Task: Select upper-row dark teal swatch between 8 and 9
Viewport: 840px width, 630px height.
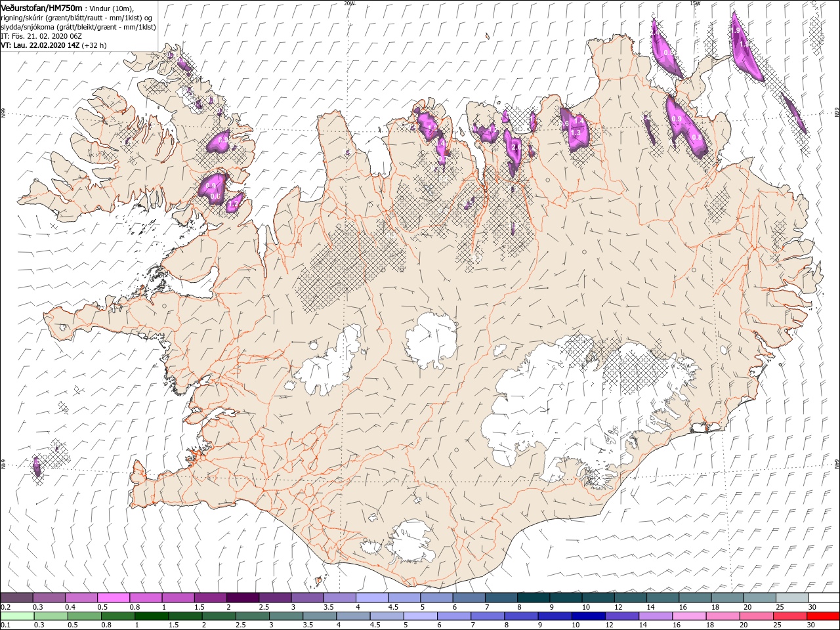Action: coord(533,597)
